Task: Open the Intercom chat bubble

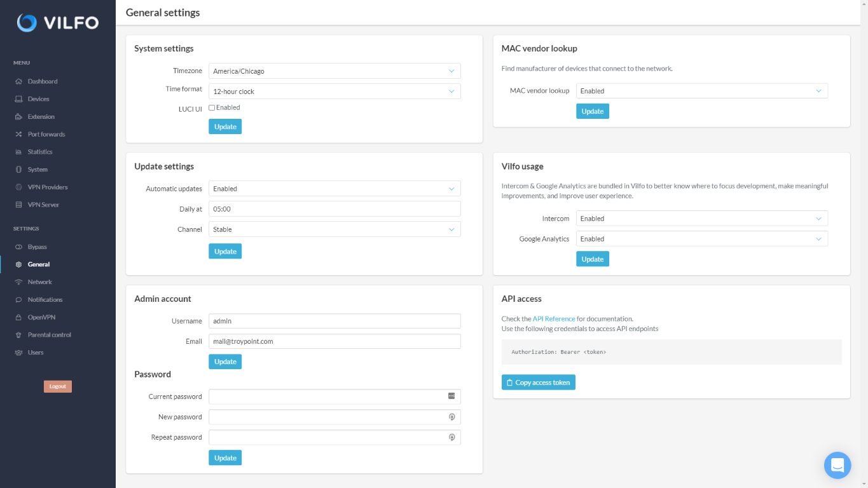Action: (837, 465)
